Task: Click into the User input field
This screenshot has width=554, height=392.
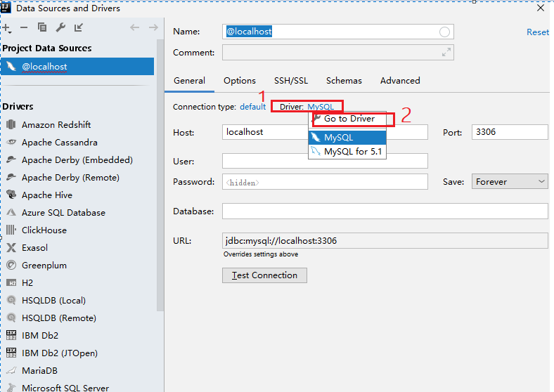Action: (x=325, y=161)
